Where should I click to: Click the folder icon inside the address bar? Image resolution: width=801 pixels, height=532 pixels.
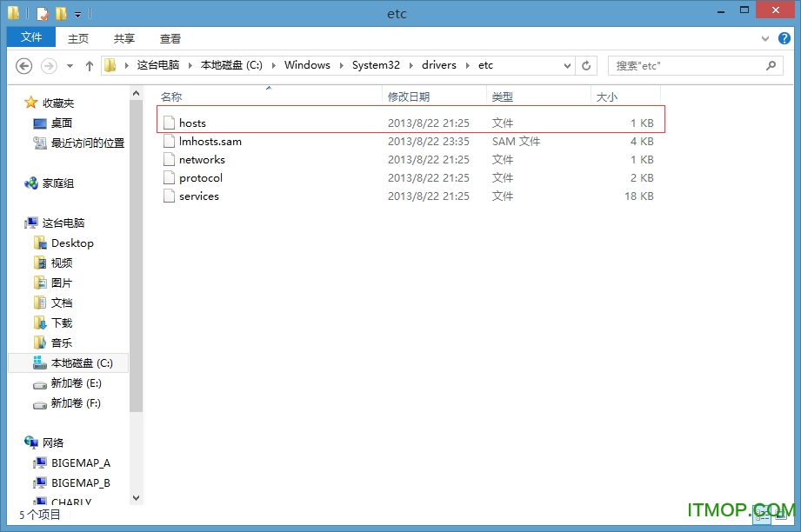pos(110,65)
